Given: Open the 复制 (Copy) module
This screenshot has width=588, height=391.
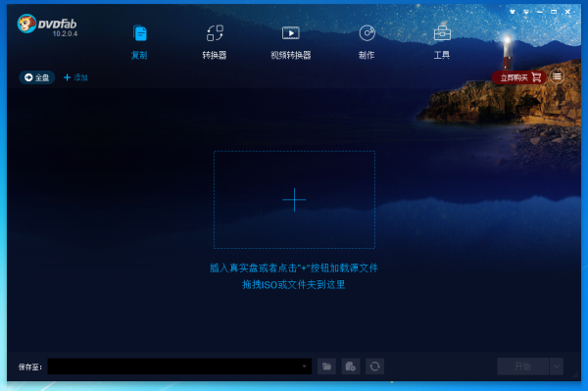Looking at the screenshot, I should pos(139,42).
